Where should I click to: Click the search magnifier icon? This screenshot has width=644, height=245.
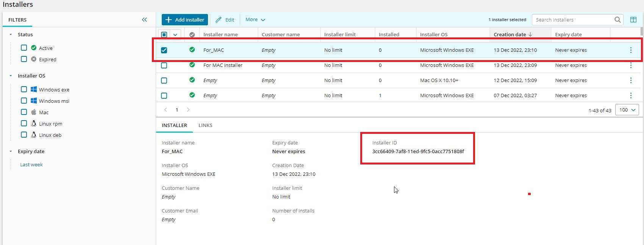coord(617,20)
